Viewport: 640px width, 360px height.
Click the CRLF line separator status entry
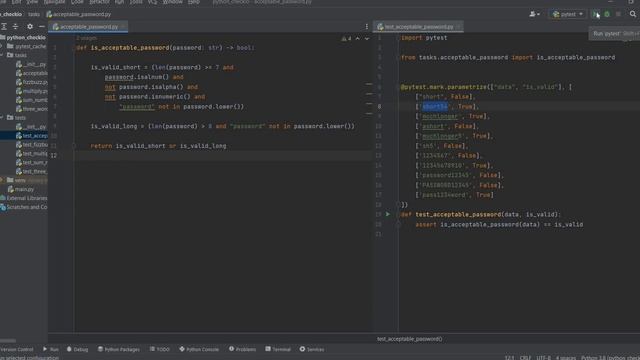point(525,358)
